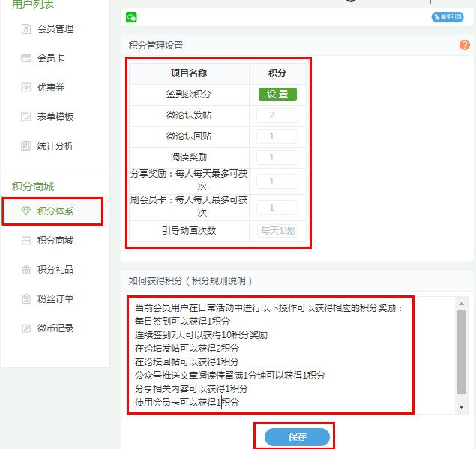Click the text area scroll up arrow

(x=461, y=304)
